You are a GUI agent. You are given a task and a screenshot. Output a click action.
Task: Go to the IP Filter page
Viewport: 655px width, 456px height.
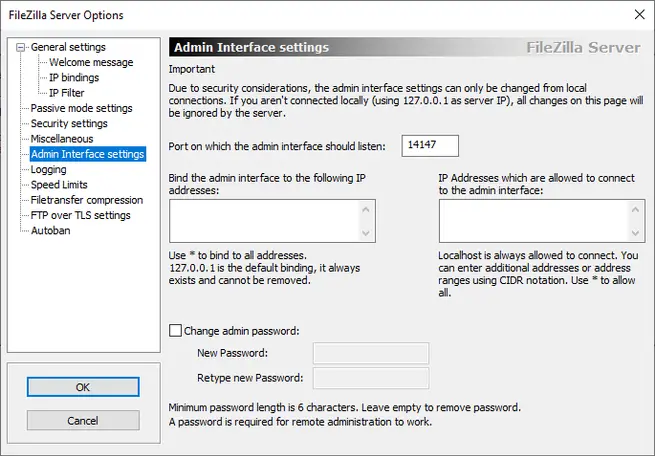coord(67,93)
